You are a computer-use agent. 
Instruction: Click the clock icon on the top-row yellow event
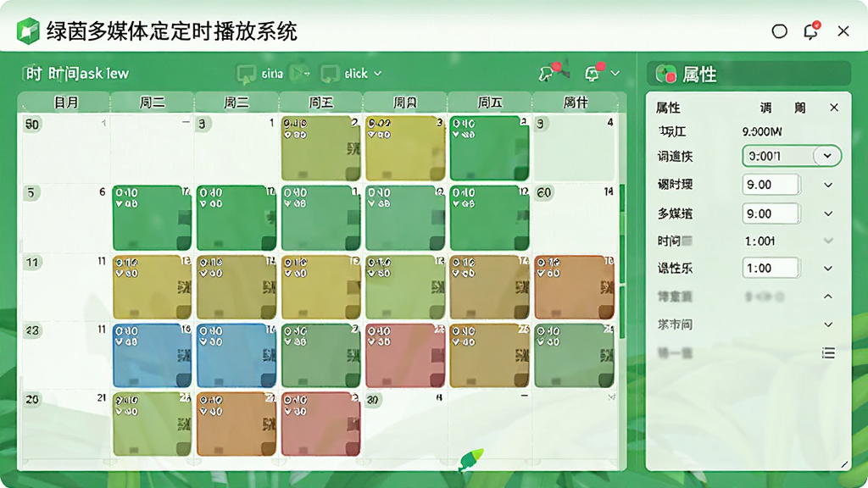[372, 123]
